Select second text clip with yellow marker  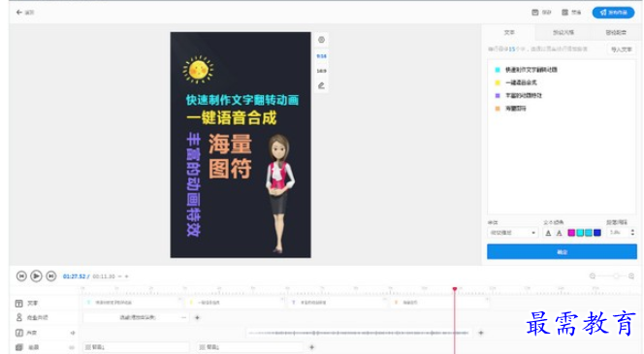tap(236, 303)
